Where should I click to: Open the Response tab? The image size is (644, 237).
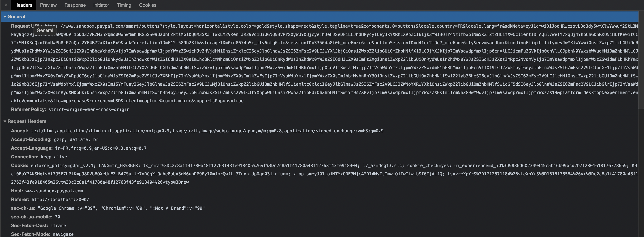point(75,5)
